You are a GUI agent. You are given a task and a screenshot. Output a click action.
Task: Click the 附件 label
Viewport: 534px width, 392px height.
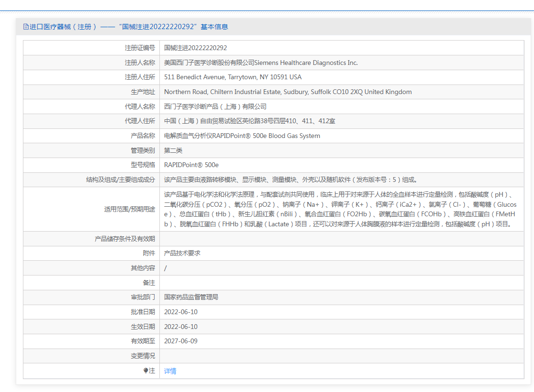click(x=149, y=253)
